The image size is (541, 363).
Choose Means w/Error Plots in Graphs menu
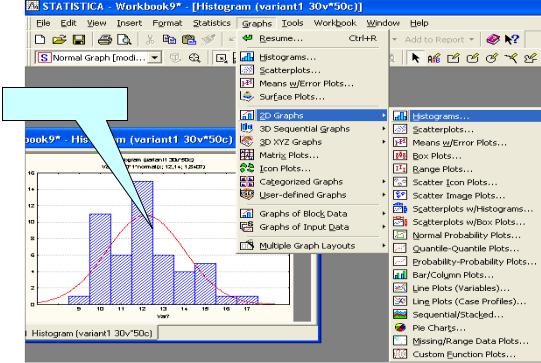click(306, 84)
